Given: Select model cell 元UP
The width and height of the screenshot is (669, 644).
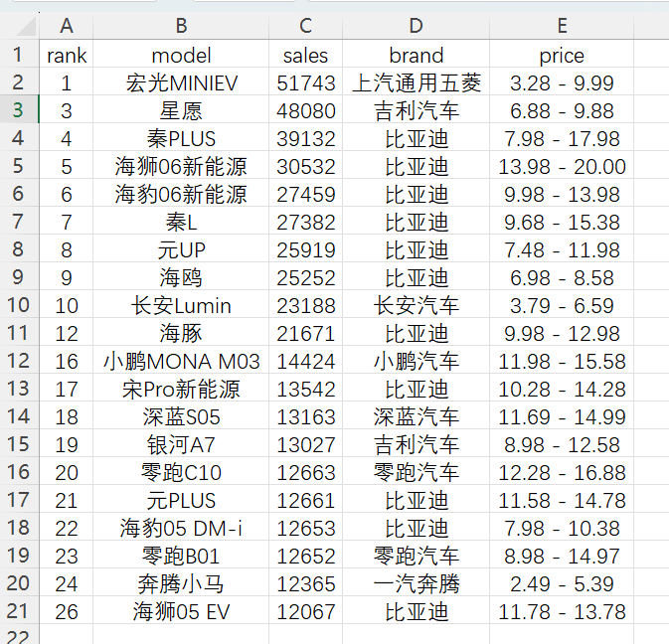Looking at the screenshot, I should (181, 248).
